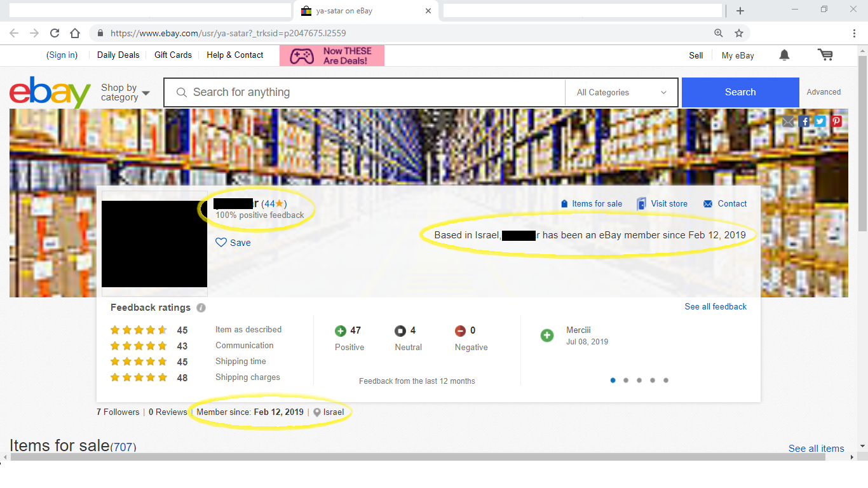Screen dimensions: 868x488
Task: Click the blue Search button
Action: (740, 93)
